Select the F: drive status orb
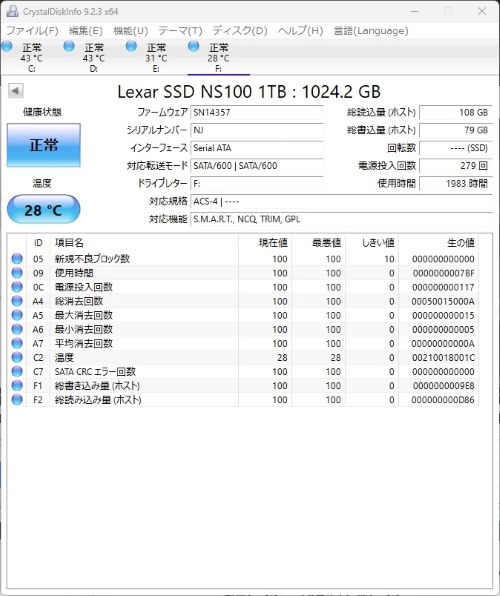The width and height of the screenshot is (500, 596). click(194, 46)
